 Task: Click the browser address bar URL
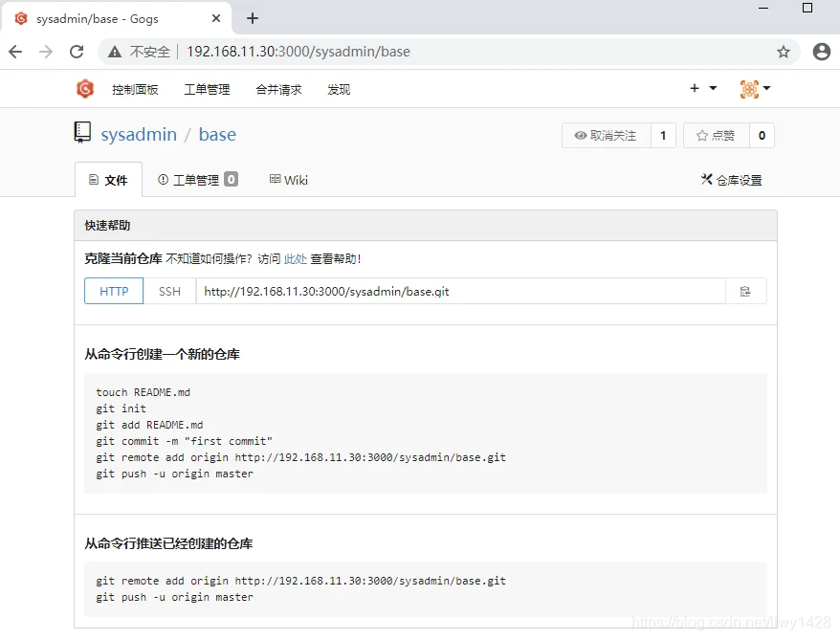click(x=298, y=52)
